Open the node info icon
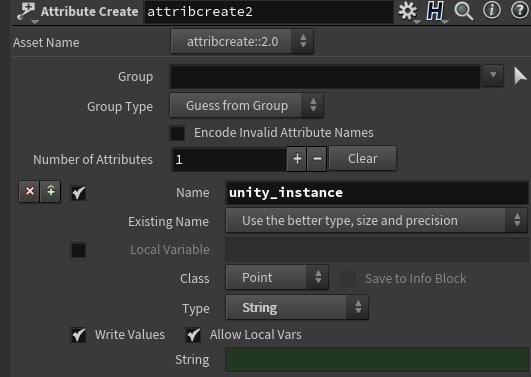531x377 pixels. click(x=492, y=11)
